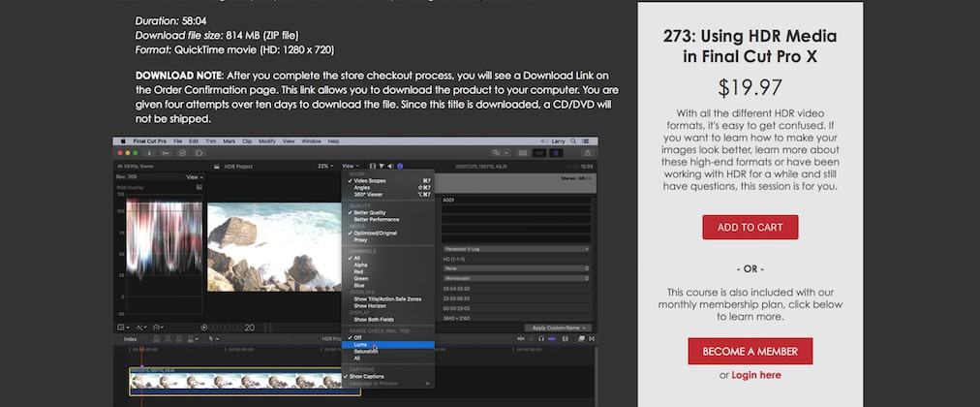Open the File menu
This screenshot has width=980, height=407.
click(178, 141)
